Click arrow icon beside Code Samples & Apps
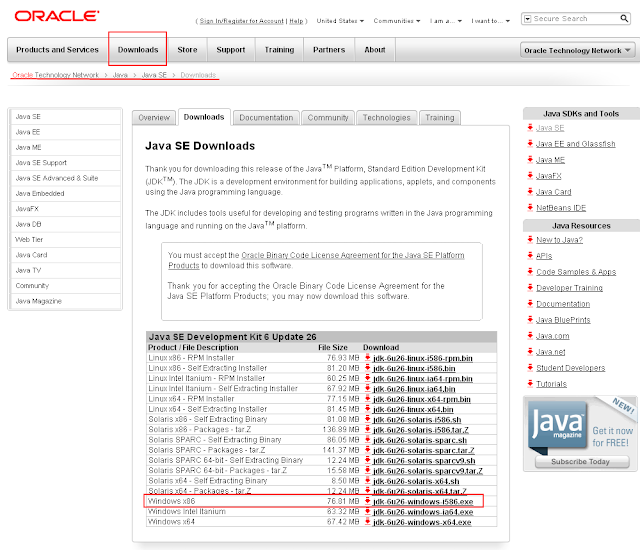The height and width of the screenshot is (550, 640). click(530, 271)
